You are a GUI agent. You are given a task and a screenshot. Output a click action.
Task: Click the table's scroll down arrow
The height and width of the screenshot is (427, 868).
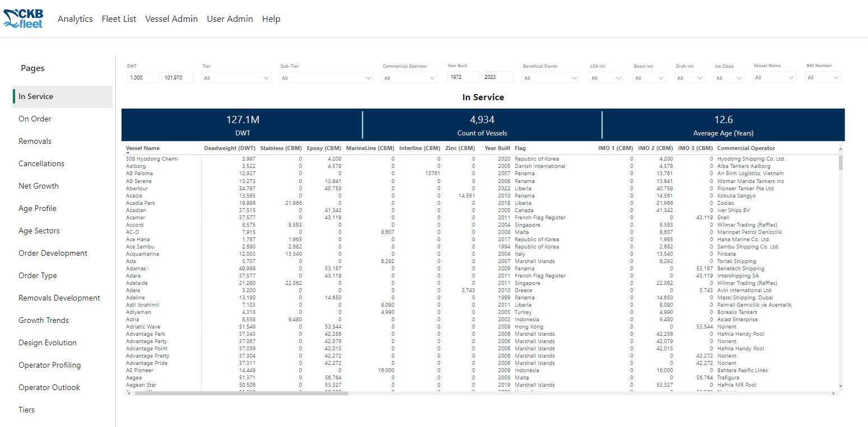pyautogui.click(x=840, y=386)
